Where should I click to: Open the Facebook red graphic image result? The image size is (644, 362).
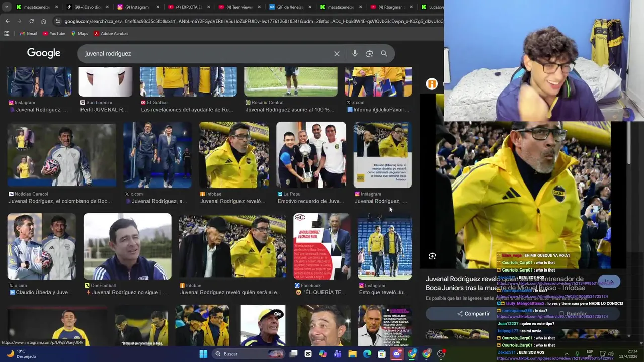tap(322, 246)
